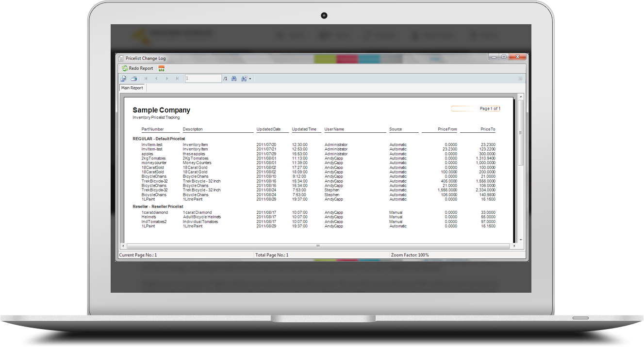Expand the zoom level dropdown arrow
This screenshot has height=347, width=644.
(250, 79)
